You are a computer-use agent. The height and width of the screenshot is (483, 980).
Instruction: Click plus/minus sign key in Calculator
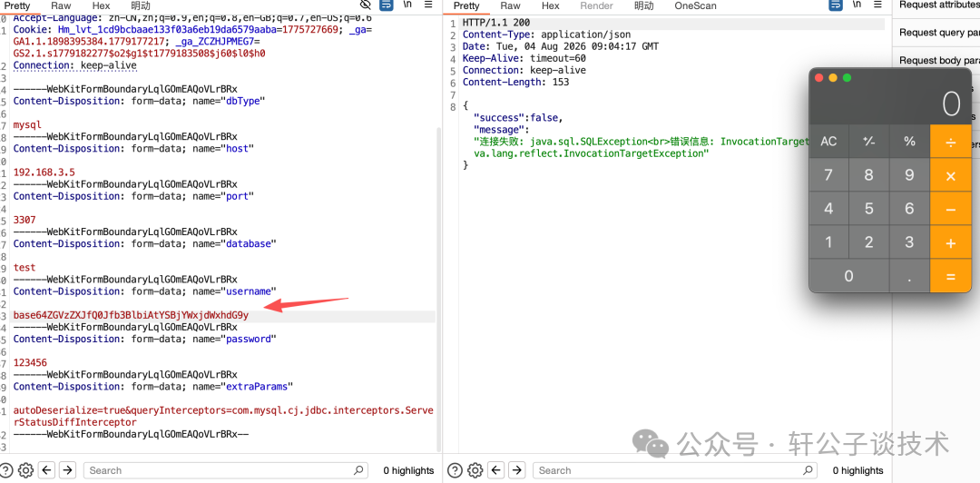[x=868, y=141]
